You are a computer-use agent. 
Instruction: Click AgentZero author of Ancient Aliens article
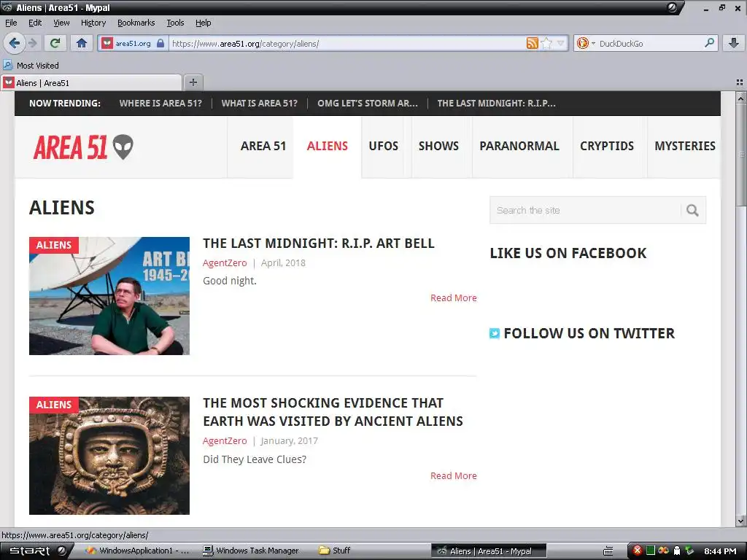225,441
